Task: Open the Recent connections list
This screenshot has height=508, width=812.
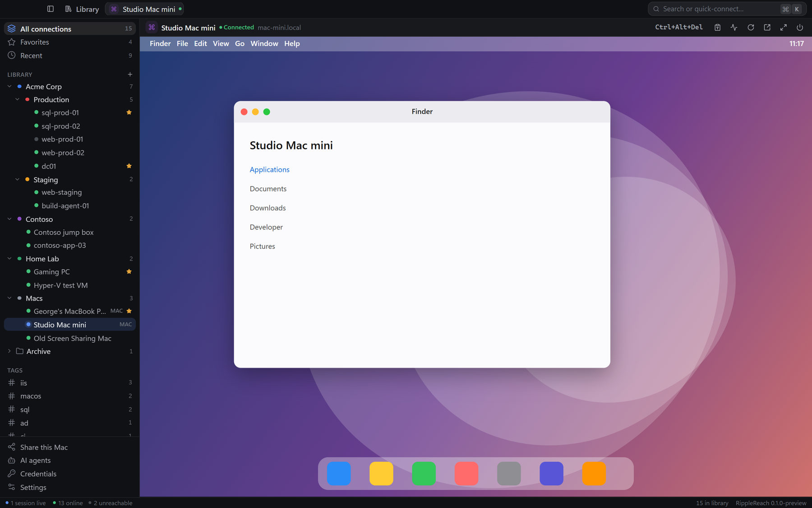Action: [70, 56]
